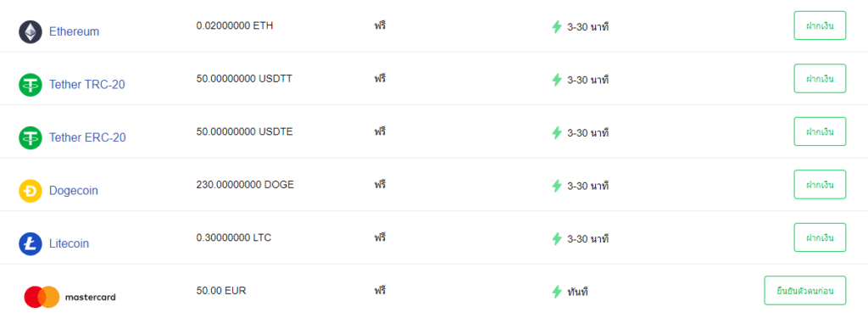Click the Ethereum coin icon
This screenshot has width=868, height=318.
click(x=31, y=31)
